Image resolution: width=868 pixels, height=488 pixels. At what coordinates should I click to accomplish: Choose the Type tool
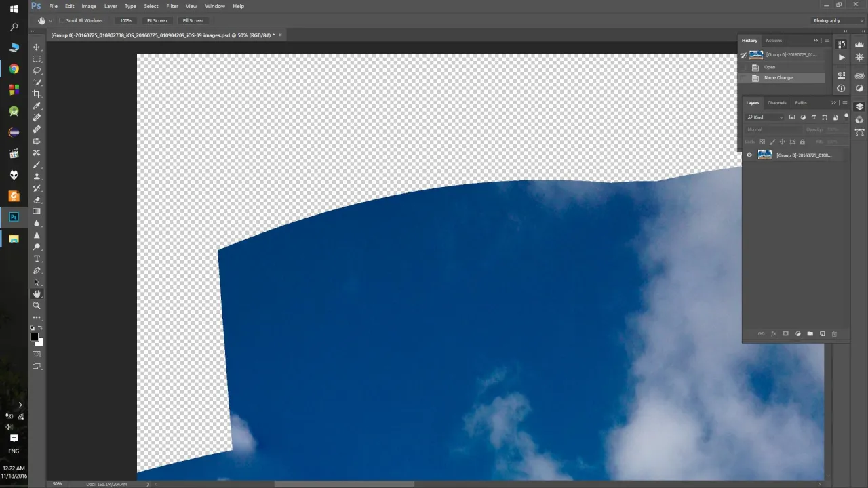coord(37,259)
